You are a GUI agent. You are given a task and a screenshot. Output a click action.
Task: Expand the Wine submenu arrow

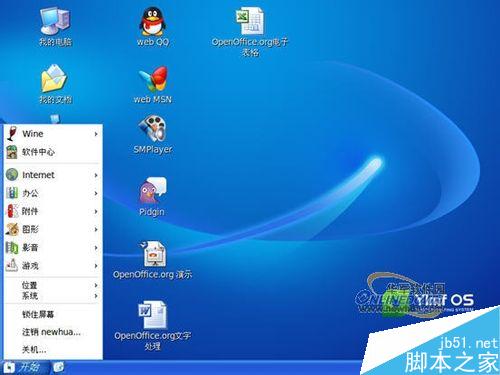click(96, 134)
